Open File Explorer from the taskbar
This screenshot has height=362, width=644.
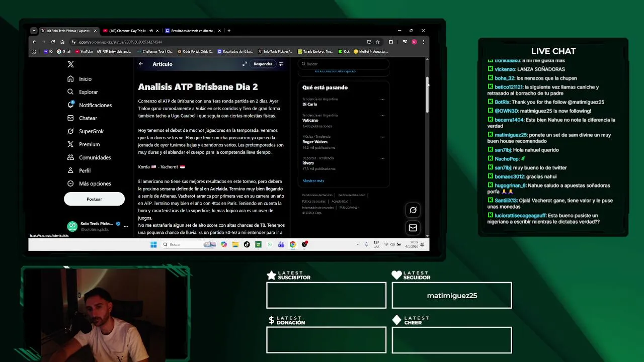(235, 245)
